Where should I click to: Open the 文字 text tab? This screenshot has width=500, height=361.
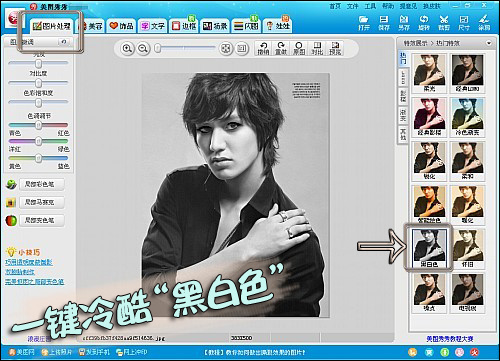coord(153,26)
